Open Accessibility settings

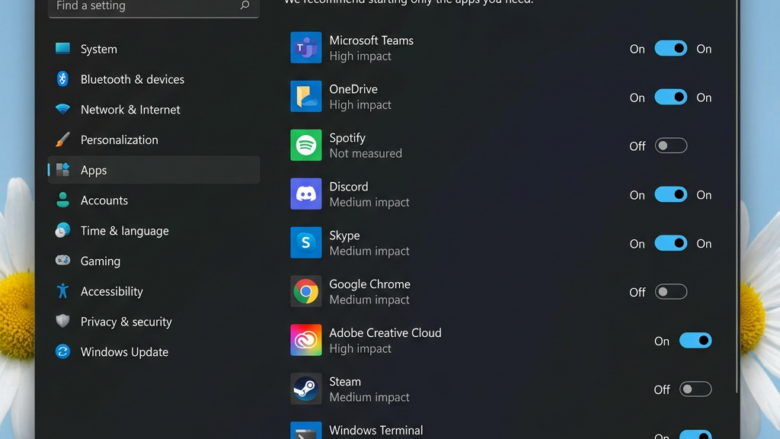[x=154, y=291]
